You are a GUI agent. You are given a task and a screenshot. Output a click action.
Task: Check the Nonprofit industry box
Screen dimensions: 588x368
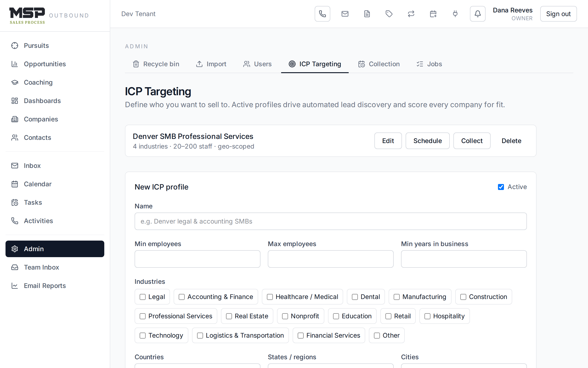285,316
